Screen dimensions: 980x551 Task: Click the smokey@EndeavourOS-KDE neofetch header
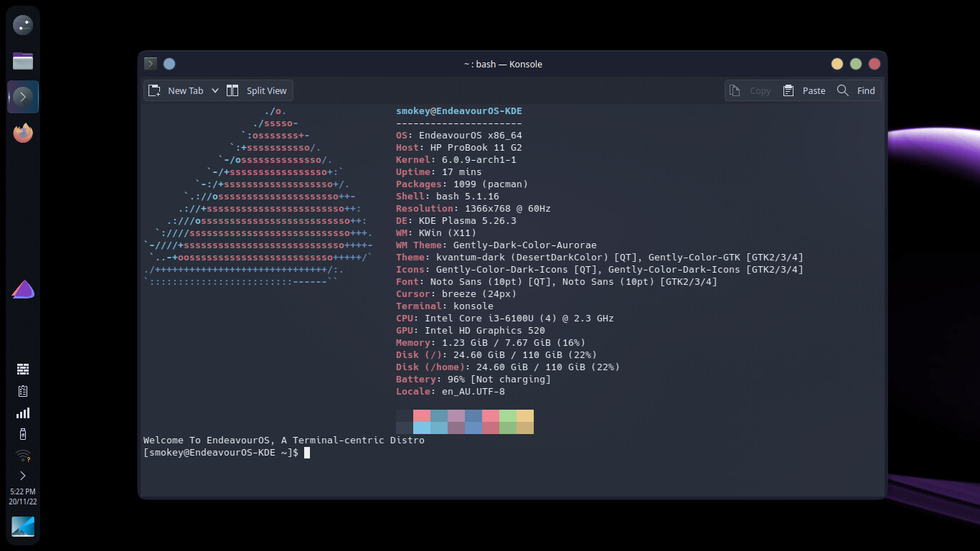click(x=459, y=111)
